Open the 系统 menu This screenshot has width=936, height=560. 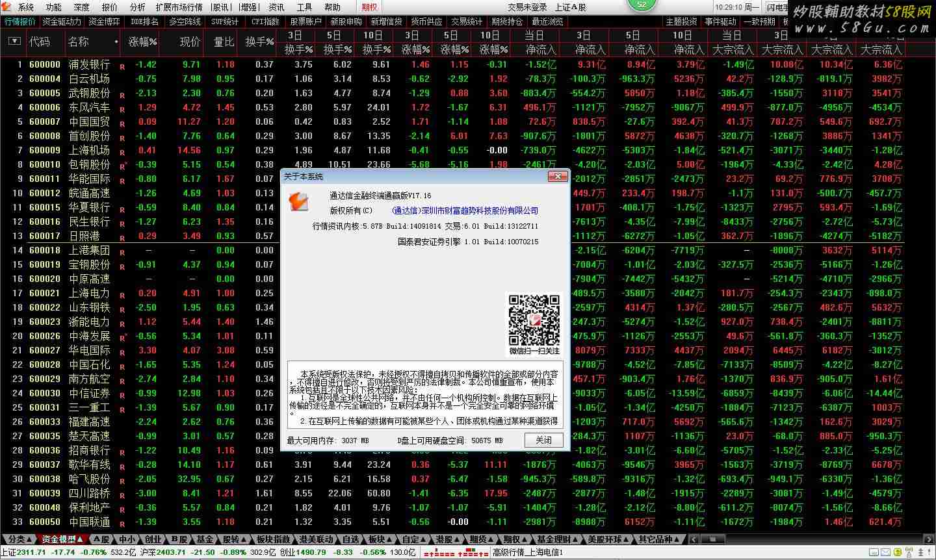click(26, 7)
